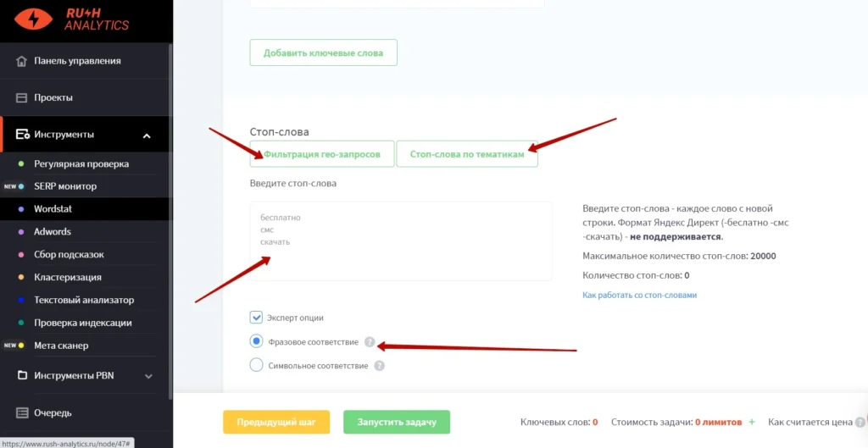Open Текстовый анализатор tool
The image size is (868, 448).
pos(84,301)
